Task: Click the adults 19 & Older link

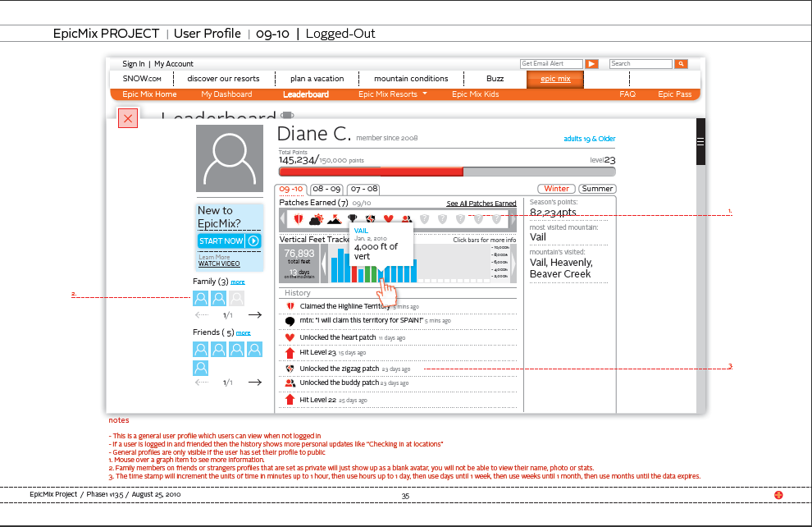Action: (590, 139)
